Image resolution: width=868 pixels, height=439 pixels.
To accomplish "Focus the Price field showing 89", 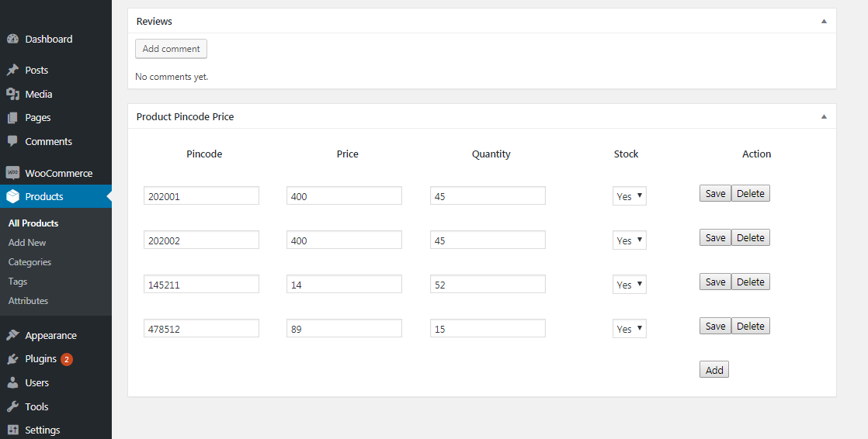I will click(344, 329).
